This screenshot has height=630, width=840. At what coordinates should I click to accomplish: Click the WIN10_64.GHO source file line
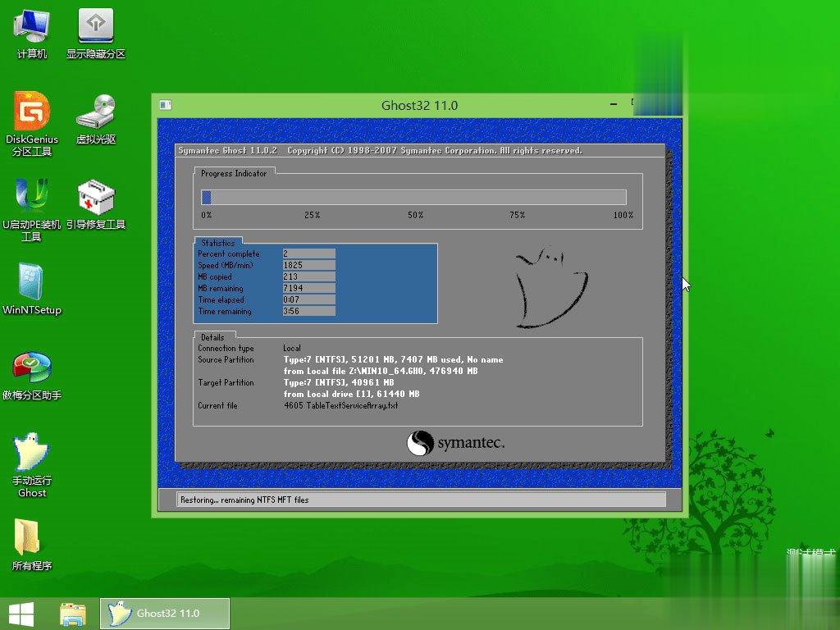pos(381,371)
